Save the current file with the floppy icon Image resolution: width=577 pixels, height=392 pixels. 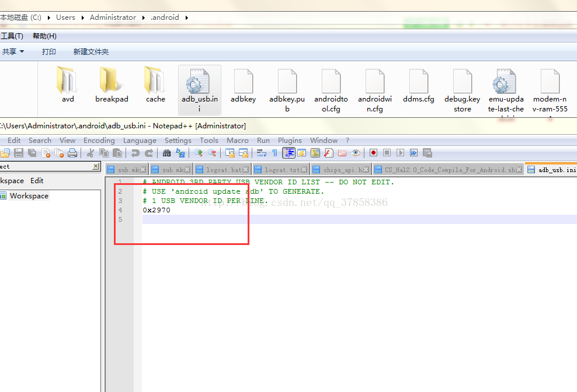click(19, 153)
